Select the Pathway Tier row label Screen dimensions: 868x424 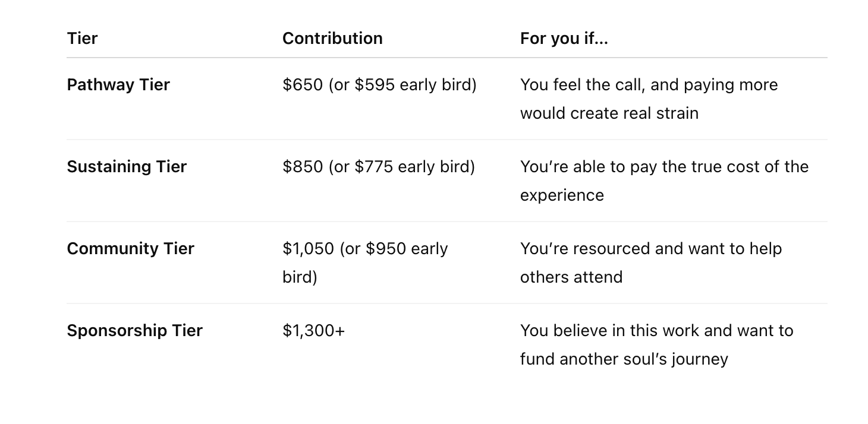pyautogui.click(x=118, y=85)
